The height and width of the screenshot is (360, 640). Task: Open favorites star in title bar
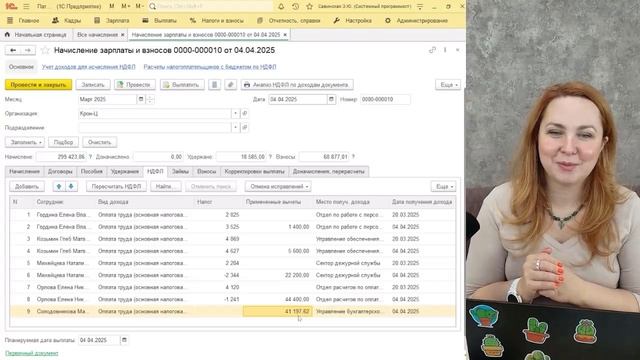point(309,7)
